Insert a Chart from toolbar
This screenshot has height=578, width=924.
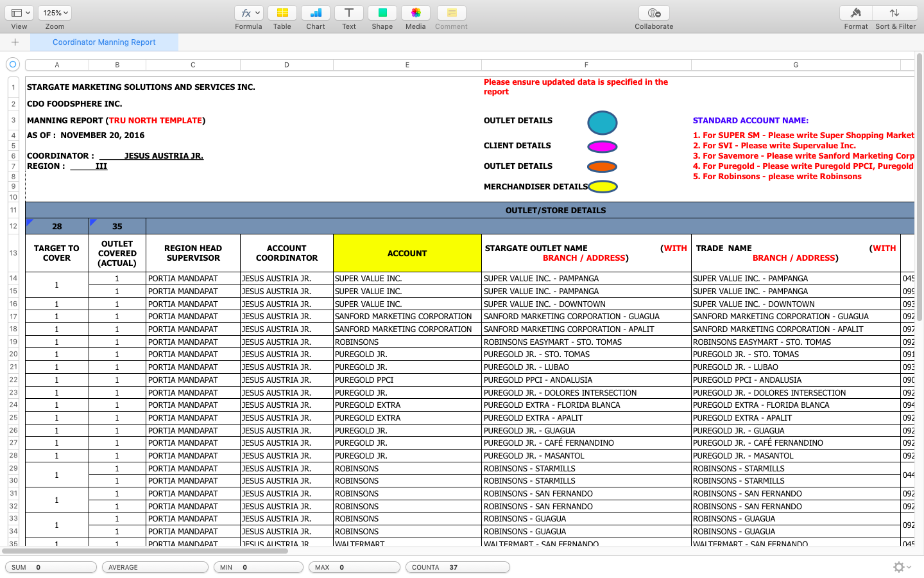point(316,13)
